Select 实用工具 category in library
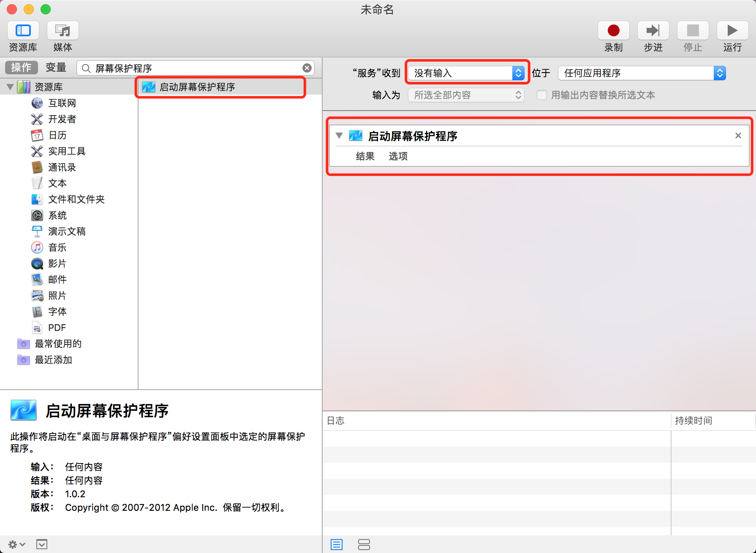The image size is (756, 553). tap(67, 151)
